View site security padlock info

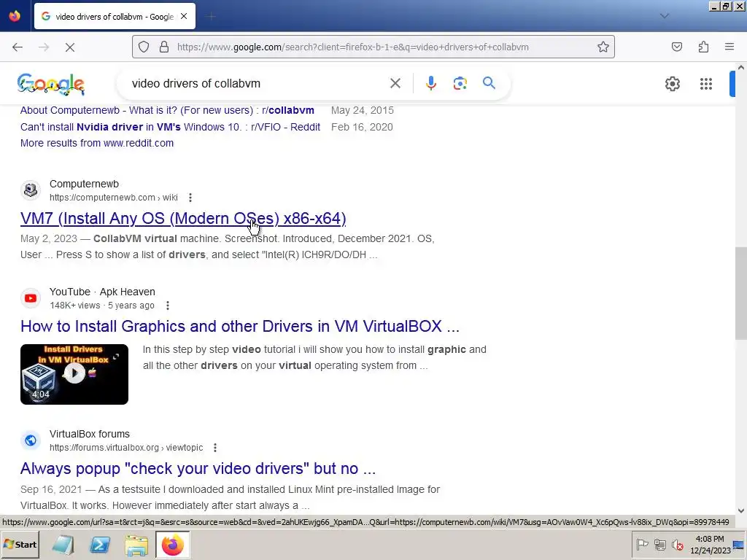pyautogui.click(x=164, y=47)
